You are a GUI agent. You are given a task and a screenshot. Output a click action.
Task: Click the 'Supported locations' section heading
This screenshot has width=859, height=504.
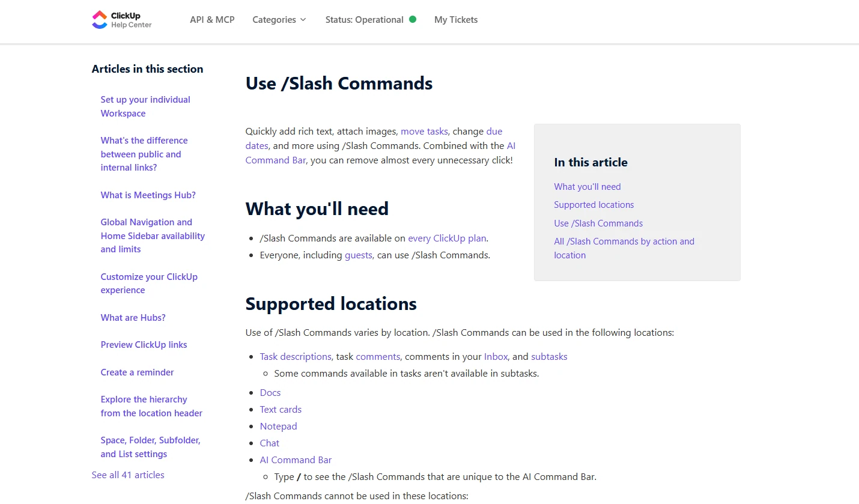point(331,304)
